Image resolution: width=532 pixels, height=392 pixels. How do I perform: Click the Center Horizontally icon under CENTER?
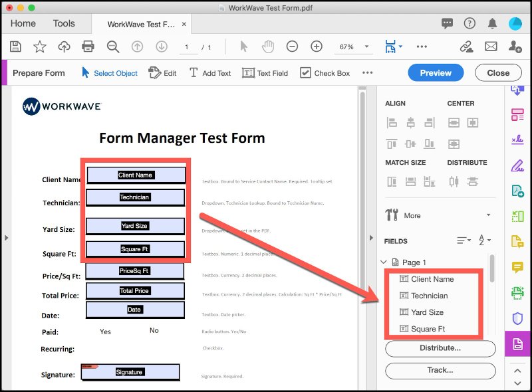[452, 122]
